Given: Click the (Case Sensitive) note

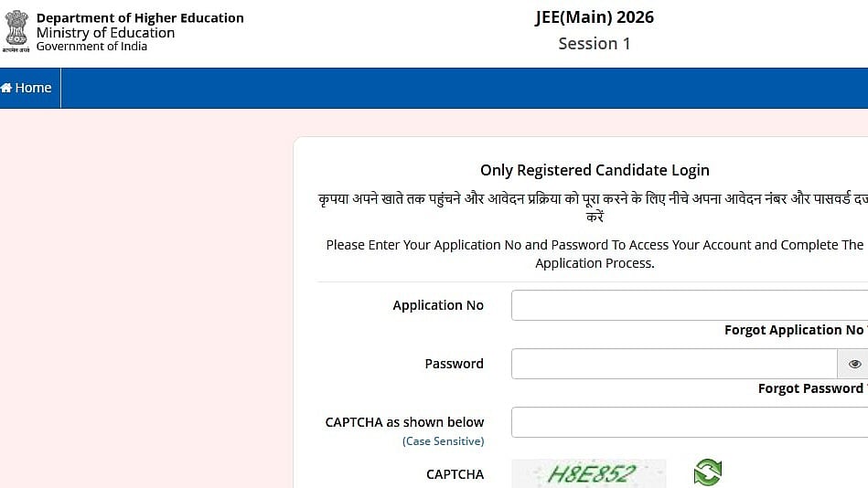Looking at the screenshot, I should (443, 441).
